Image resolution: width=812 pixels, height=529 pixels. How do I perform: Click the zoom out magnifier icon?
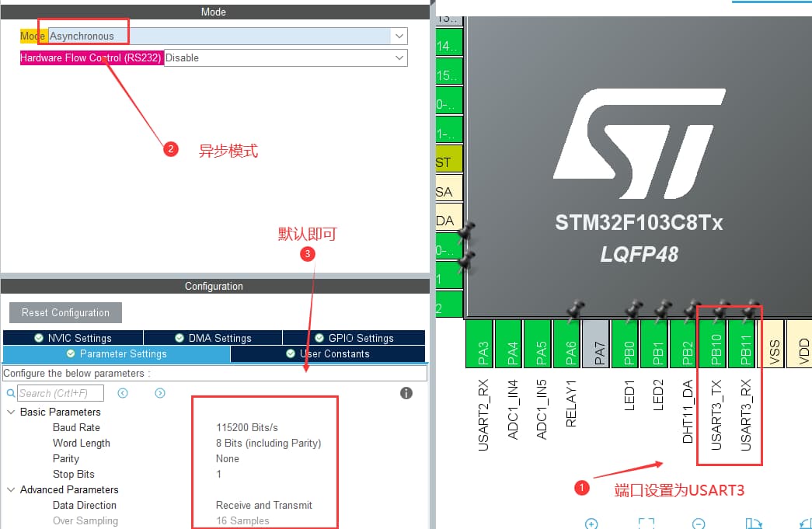click(699, 524)
